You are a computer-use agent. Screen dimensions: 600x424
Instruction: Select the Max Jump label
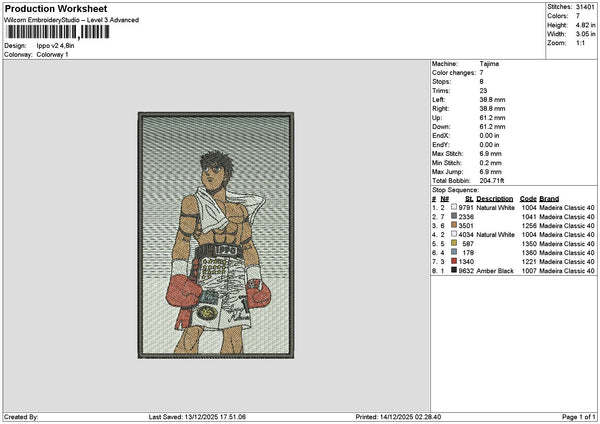447,172
